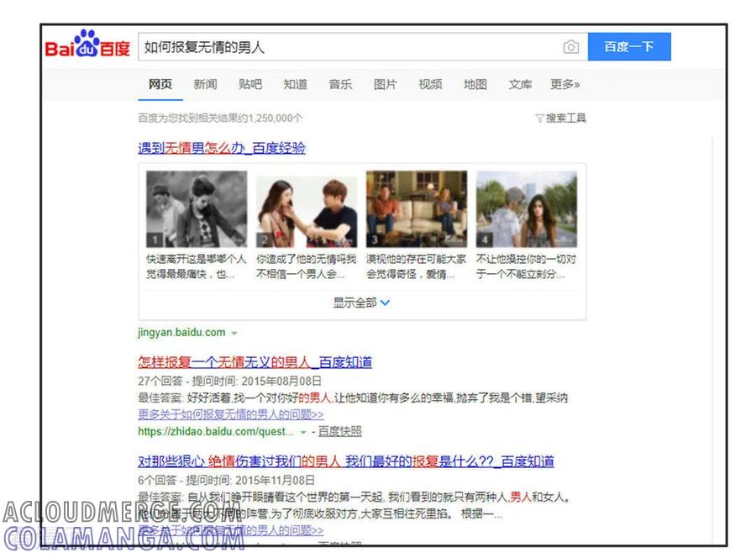Open the first black-and-white couple thumbnail
The height and width of the screenshot is (558, 756).
tap(197, 208)
